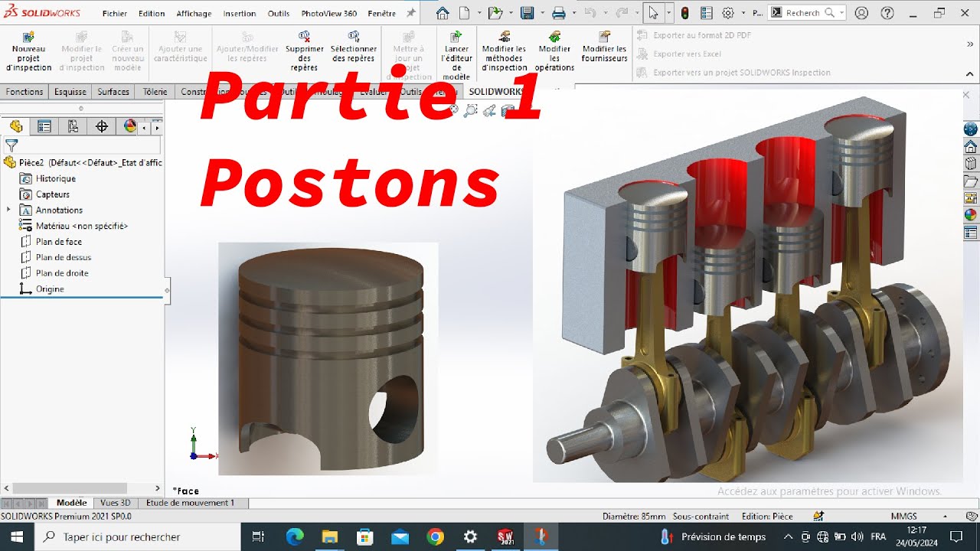Open a file using the folder icon

tap(495, 13)
